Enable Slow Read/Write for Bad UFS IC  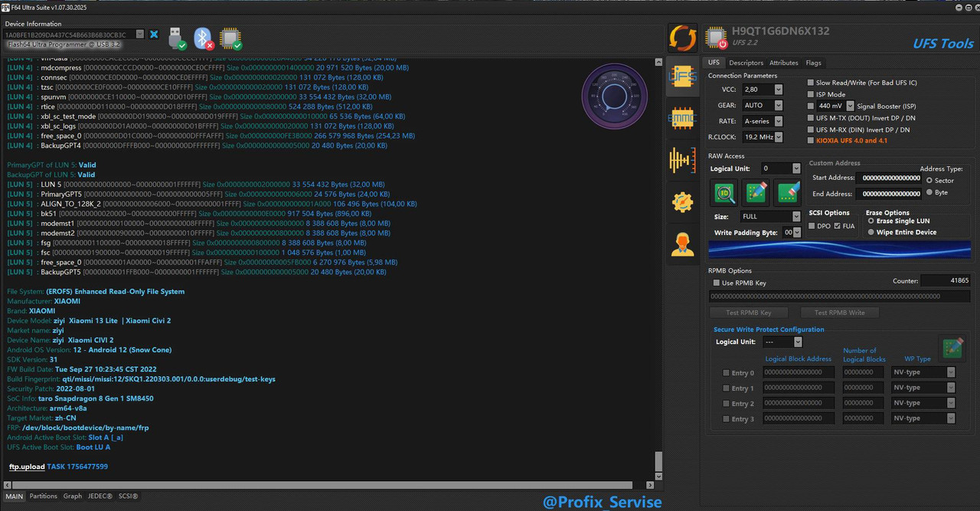(x=811, y=83)
